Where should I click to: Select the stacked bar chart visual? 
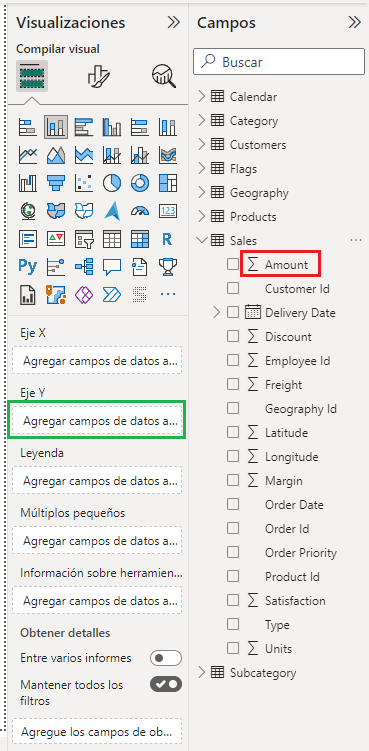pyautogui.click(x=28, y=127)
